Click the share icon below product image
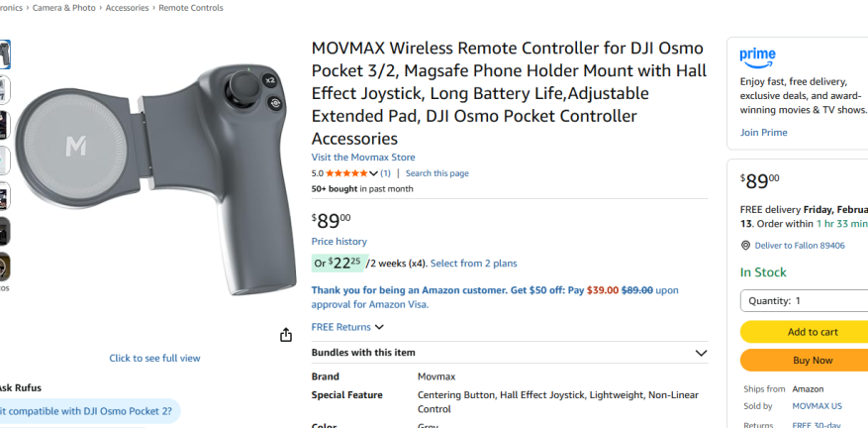The width and height of the screenshot is (868, 428). point(285,335)
